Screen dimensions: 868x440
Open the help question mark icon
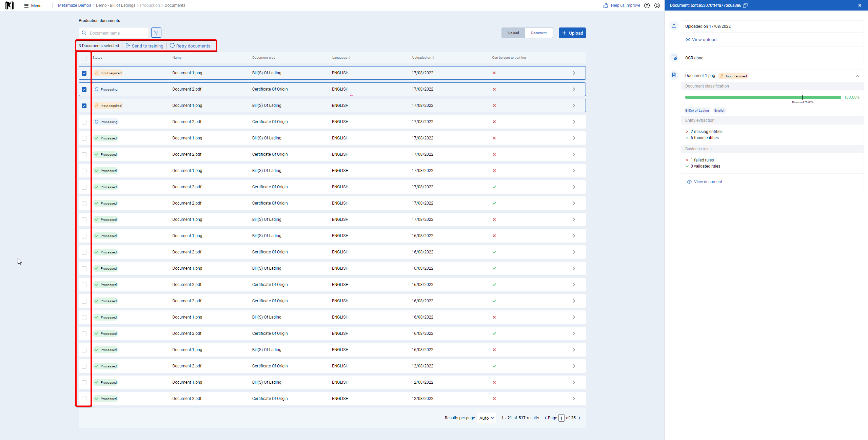coord(647,5)
